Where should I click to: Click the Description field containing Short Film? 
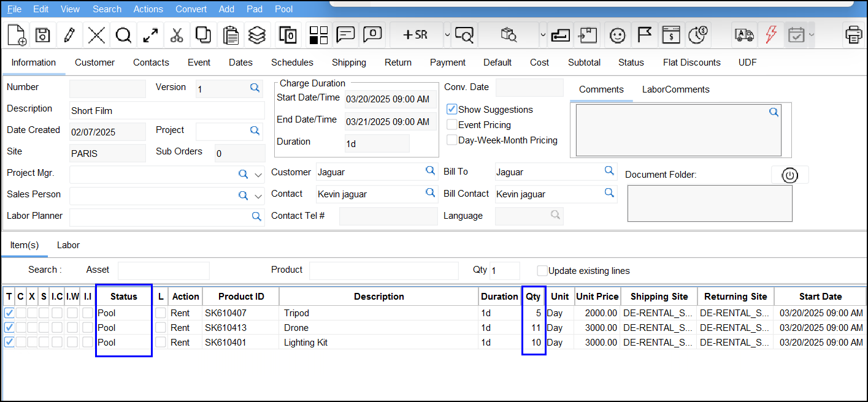tap(167, 111)
